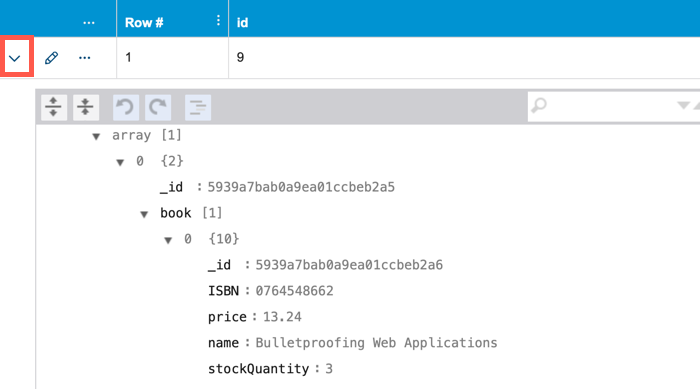Open the row 1 ellipsis menu
This screenshot has width=700, height=389.
[x=84, y=58]
